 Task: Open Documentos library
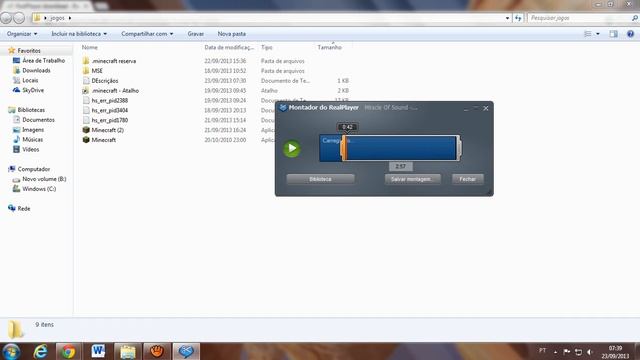[38, 120]
